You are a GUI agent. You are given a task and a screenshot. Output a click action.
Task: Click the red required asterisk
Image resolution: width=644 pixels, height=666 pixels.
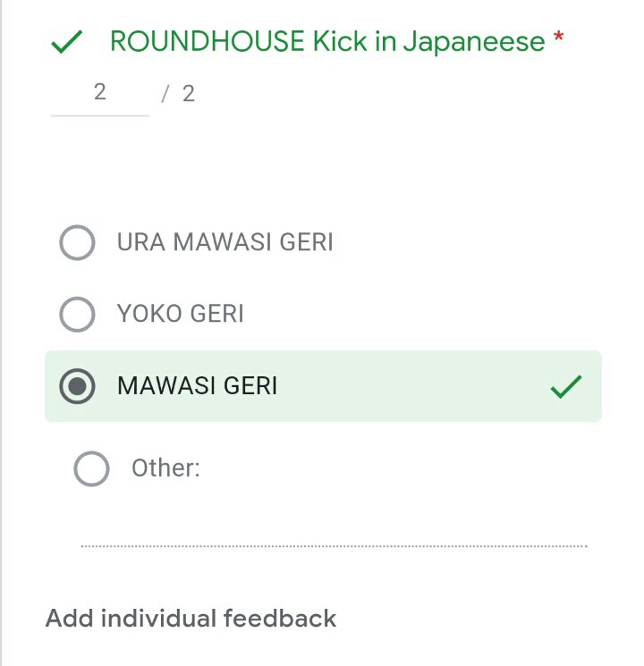tap(559, 38)
